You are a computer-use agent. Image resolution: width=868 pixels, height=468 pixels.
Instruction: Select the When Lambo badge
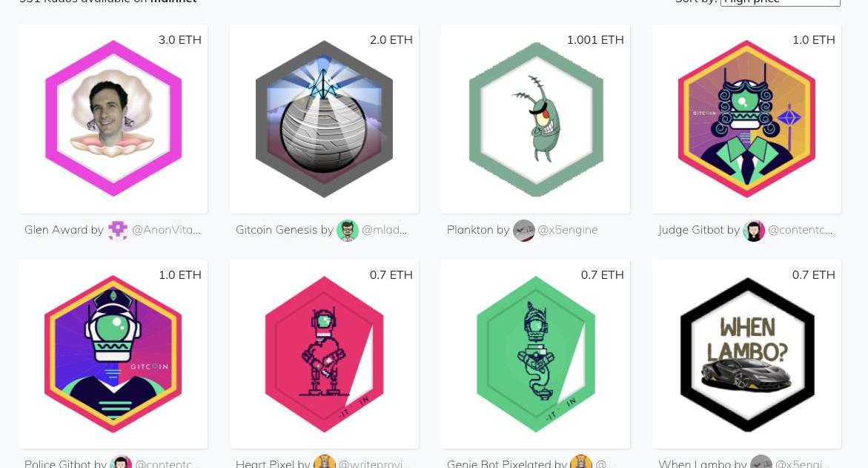(x=746, y=354)
